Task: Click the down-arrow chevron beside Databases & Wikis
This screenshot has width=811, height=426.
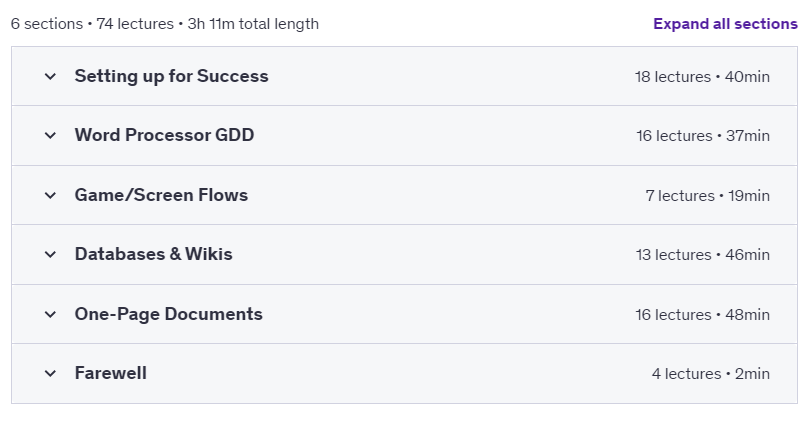Action: [50, 254]
